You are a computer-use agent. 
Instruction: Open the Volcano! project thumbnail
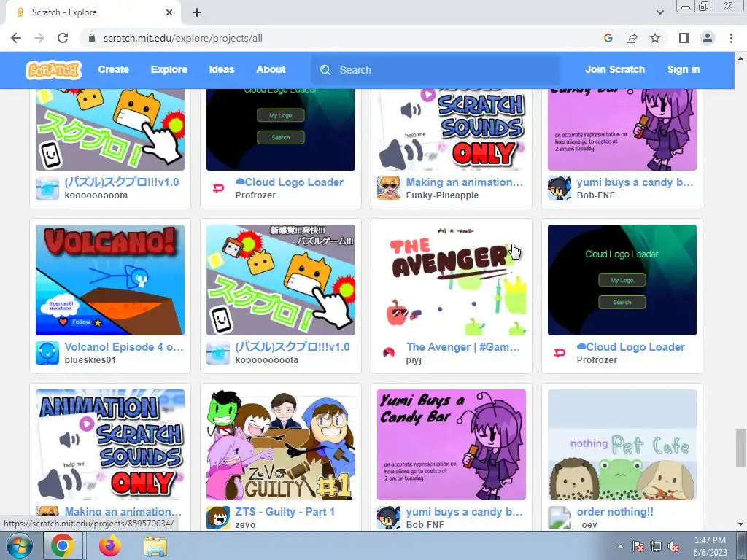[110, 280]
